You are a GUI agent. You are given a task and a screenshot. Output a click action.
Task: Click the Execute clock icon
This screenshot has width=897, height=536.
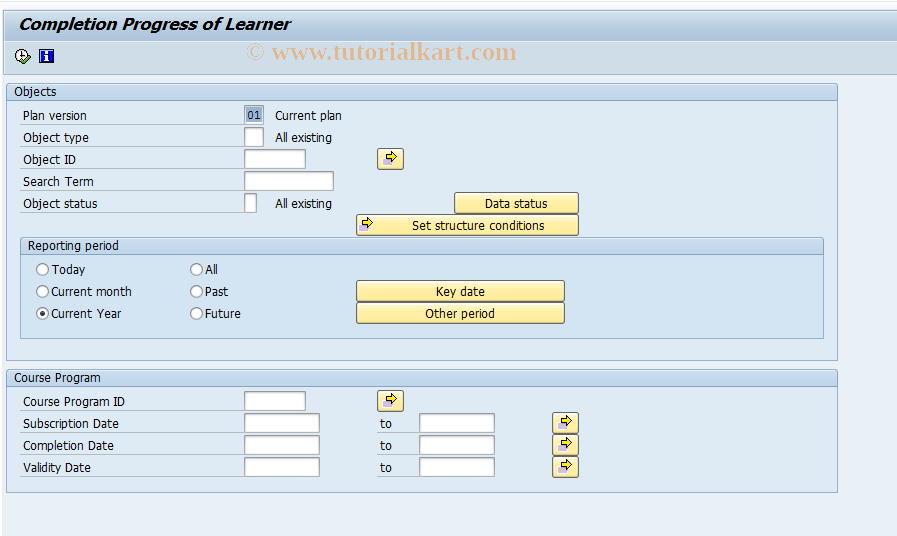[x=22, y=56]
